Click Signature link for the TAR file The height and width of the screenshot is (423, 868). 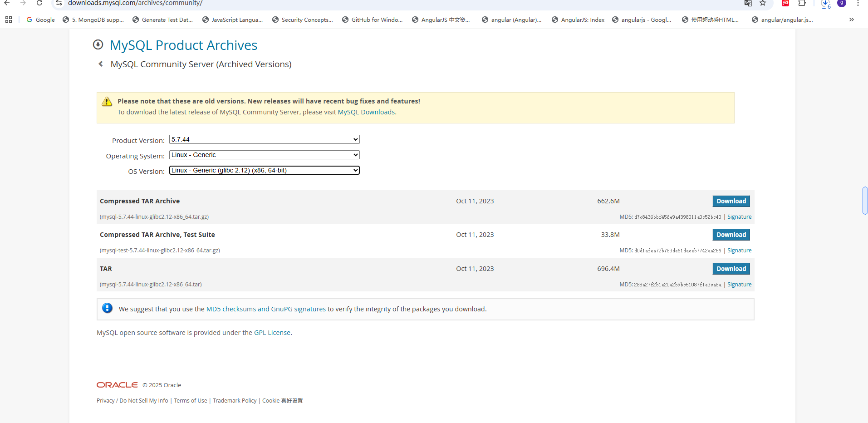pos(739,285)
